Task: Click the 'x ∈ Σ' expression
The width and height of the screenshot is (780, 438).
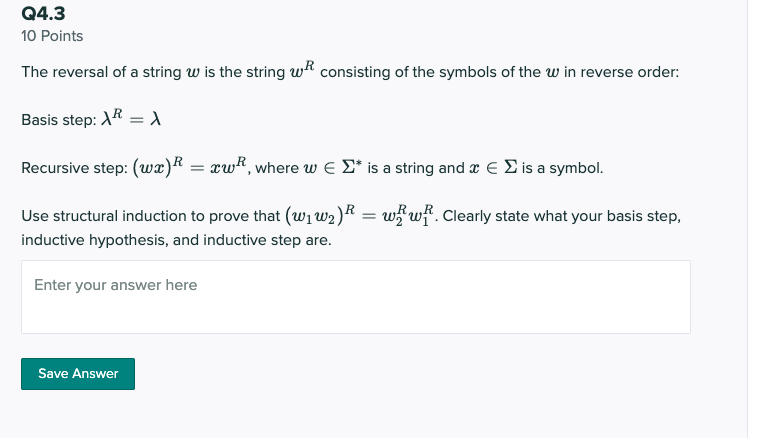Action: (x=493, y=167)
